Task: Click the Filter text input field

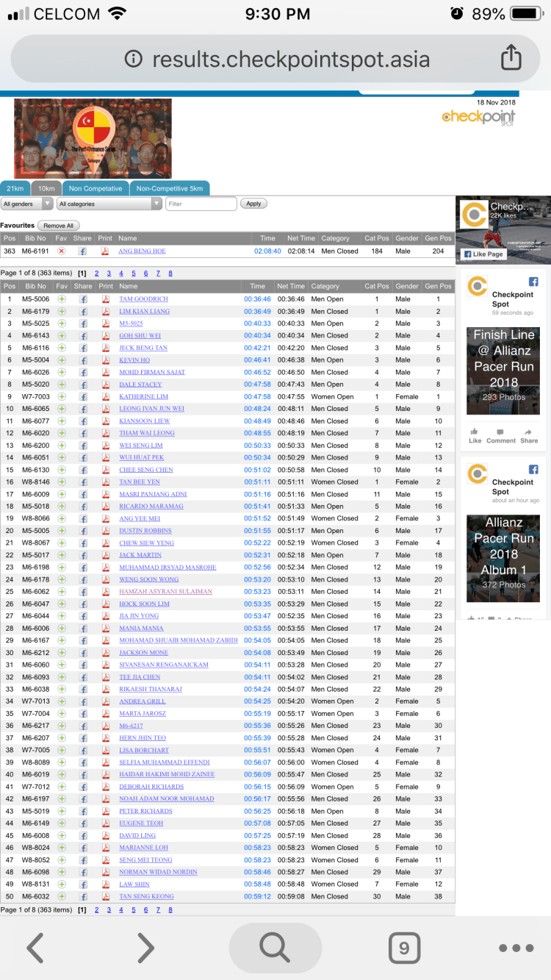Action: pyautogui.click(x=201, y=204)
